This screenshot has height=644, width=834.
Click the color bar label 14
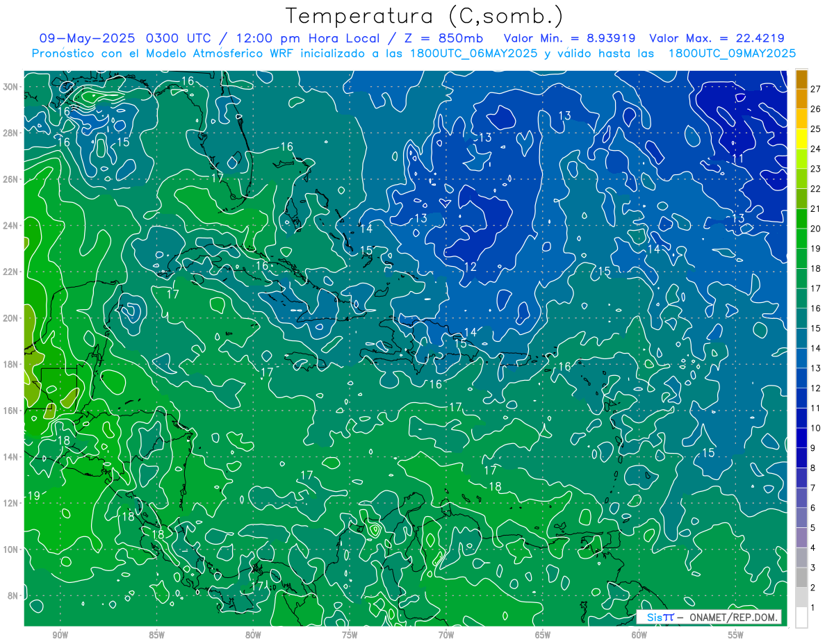pyautogui.click(x=816, y=348)
